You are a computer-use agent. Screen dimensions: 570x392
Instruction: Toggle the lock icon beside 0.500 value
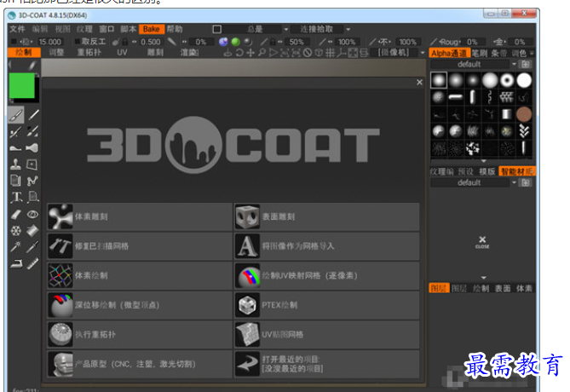tap(124, 42)
